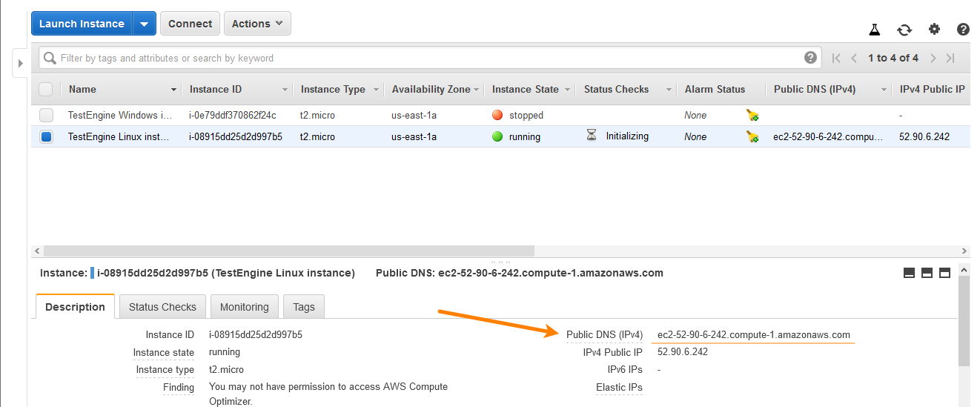Image resolution: width=980 pixels, height=407 pixels.
Task: Click the Instance type label in details
Action: [165, 369]
